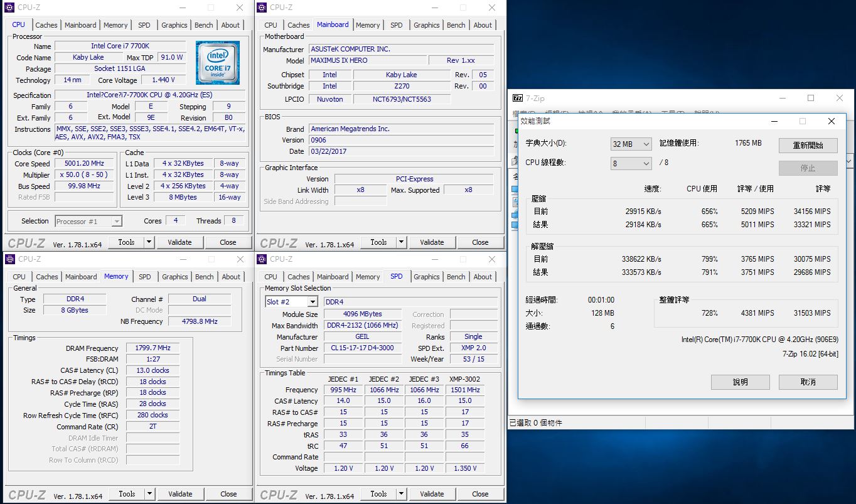The height and width of the screenshot is (504, 856).
Task: Open Mainboard tab in the Memory window
Action: (82, 277)
